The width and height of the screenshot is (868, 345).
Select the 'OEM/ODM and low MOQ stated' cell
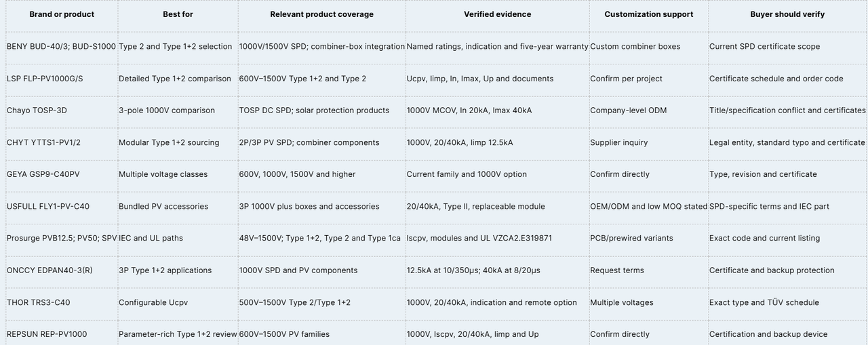(x=649, y=207)
